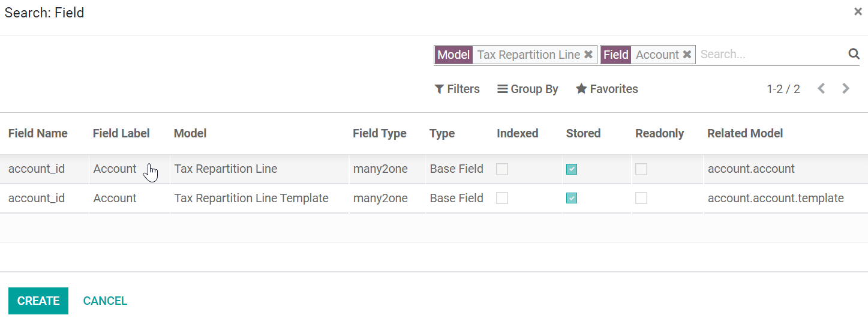The image size is (868, 321).
Task: Toggle Stored checkbox in Template row
Action: coord(572,198)
